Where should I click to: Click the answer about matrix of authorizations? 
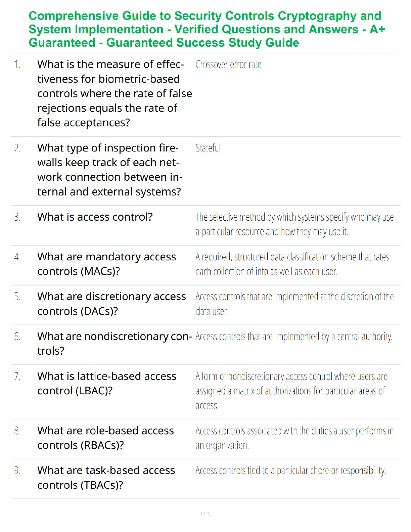pos(291,391)
